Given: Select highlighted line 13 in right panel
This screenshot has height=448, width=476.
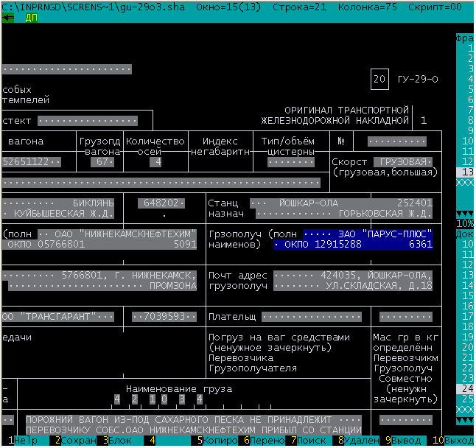Looking at the screenshot, I should pyautogui.click(x=466, y=172).
